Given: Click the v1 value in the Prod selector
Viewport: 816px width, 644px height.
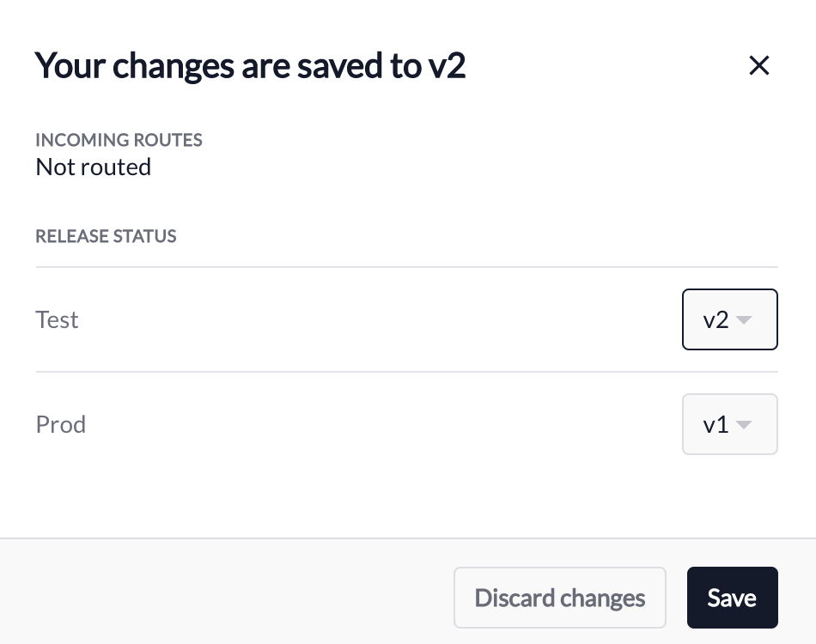Looking at the screenshot, I should [715, 424].
